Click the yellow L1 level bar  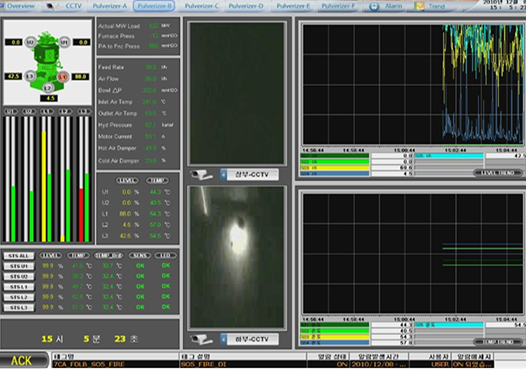pyautogui.click(x=44, y=186)
